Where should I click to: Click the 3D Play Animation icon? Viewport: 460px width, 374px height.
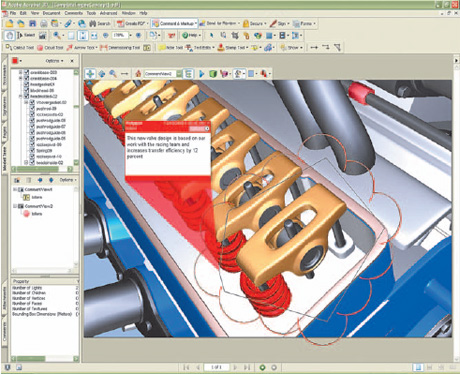[x=201, y=73]
